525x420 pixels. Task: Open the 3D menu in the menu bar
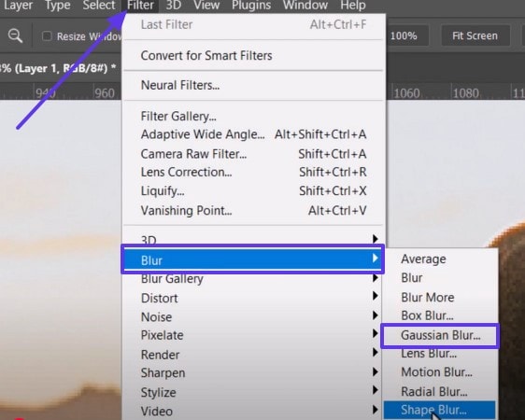coord(174,6)
